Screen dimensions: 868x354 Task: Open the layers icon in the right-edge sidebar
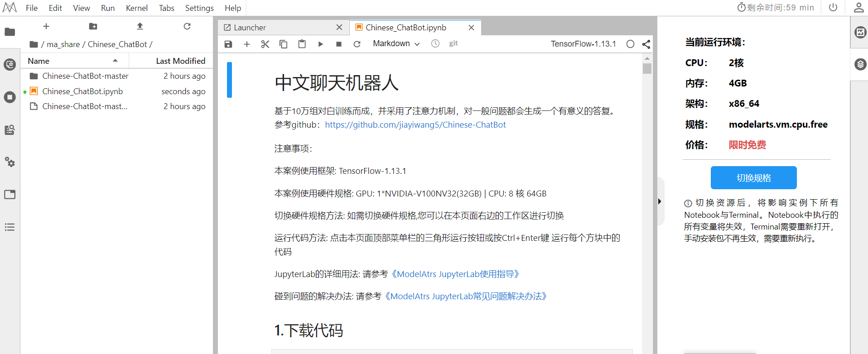(860, 64)
